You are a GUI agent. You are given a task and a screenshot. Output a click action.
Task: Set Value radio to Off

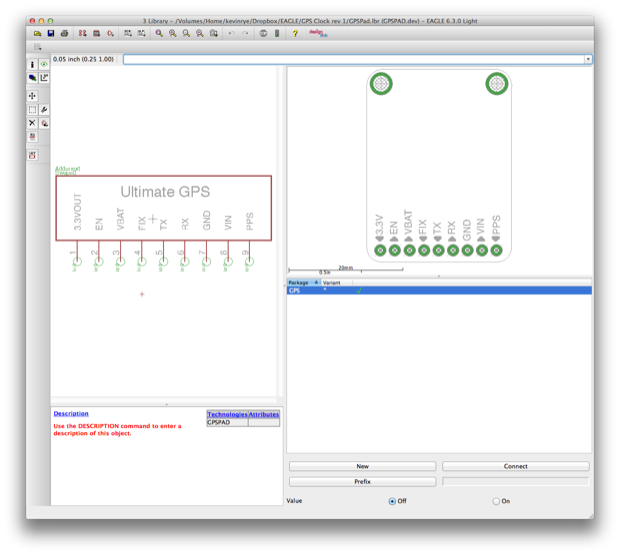coord(392,501)
